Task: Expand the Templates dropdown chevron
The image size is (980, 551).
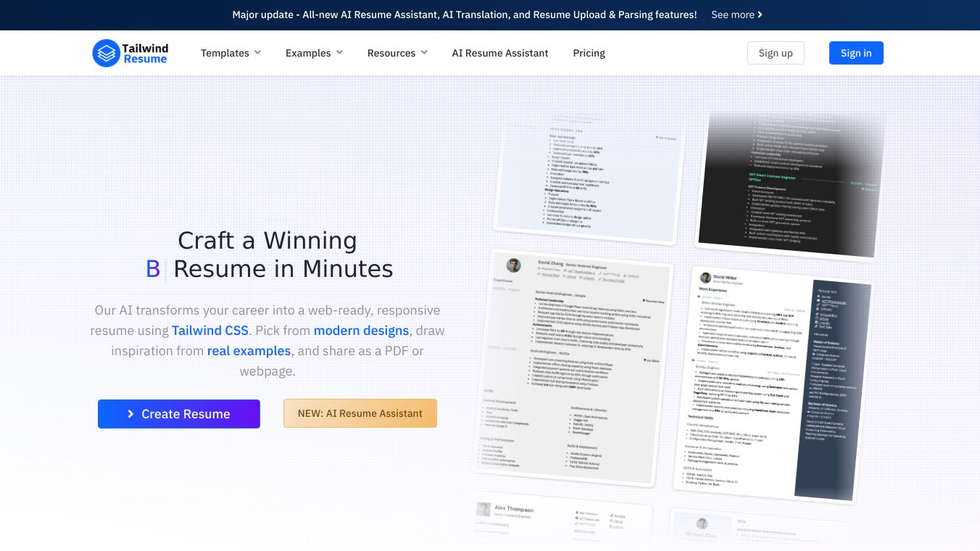Action: [x=257, y=52]
